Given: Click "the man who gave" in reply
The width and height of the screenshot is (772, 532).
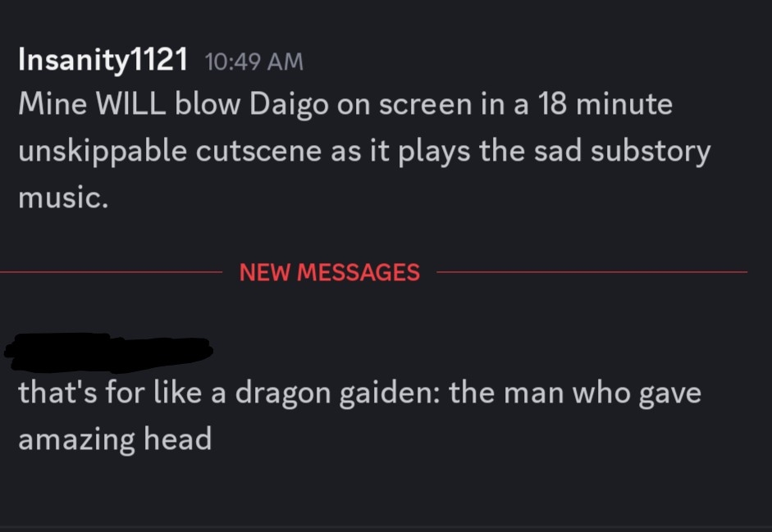Looking at the screenshot, I should (x=575, y=393).
